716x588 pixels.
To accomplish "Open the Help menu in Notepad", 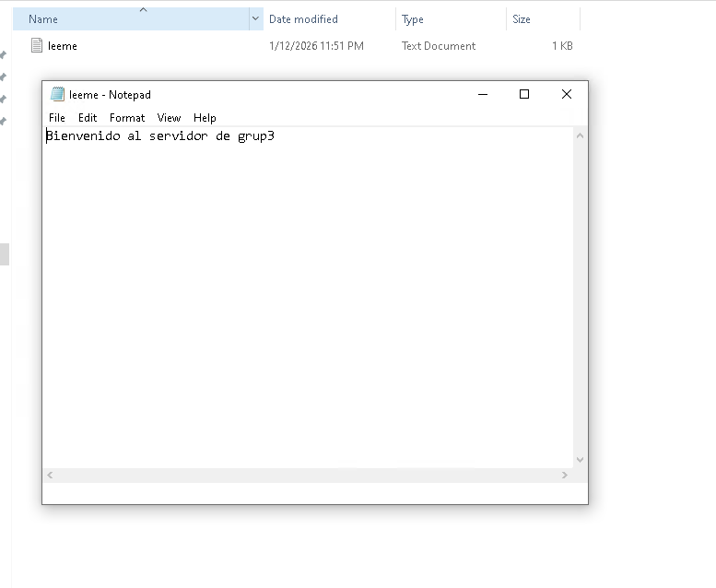I will click(205, 118).
